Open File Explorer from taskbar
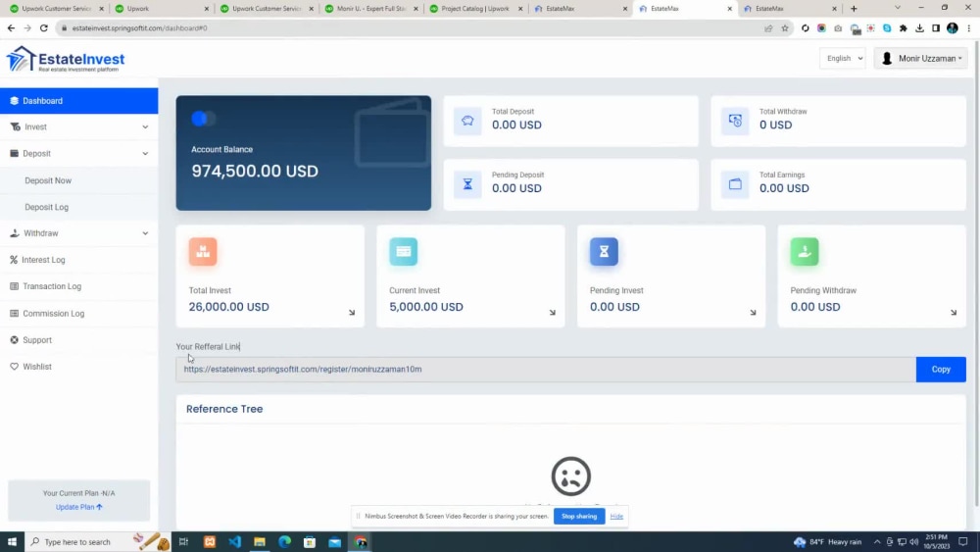Image resolution: width=980 pixels, height=552 pixels. coord(260,541)
